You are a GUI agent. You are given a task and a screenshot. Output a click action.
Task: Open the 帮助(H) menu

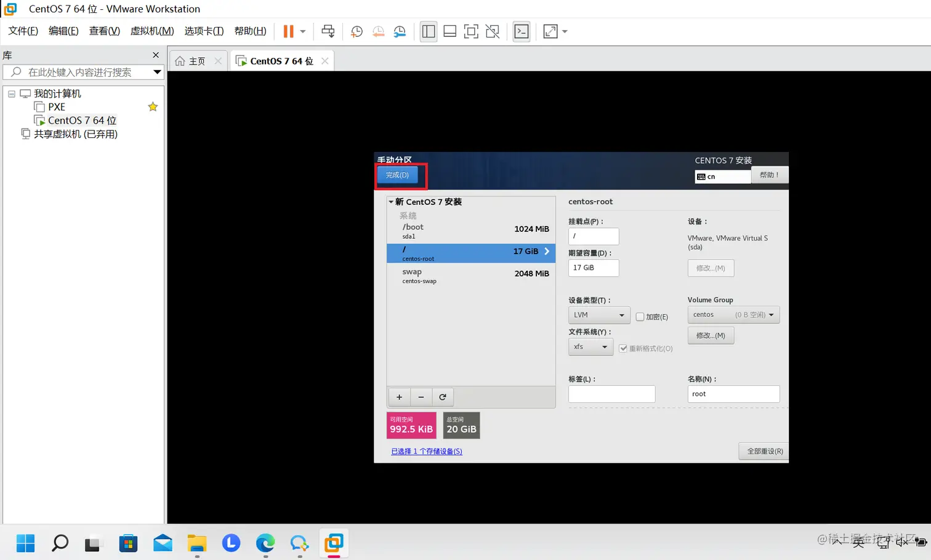250,31
